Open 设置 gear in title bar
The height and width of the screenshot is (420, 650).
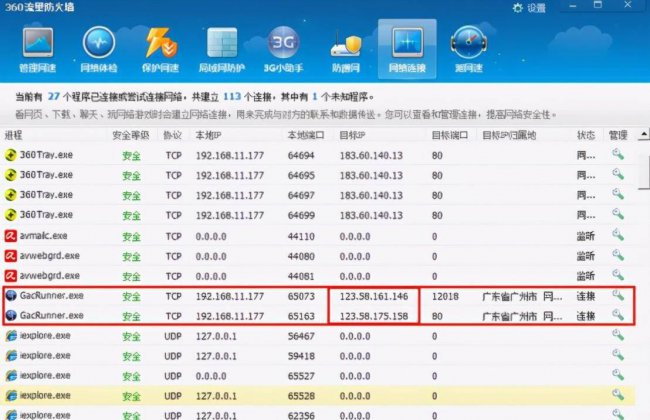[x=529, y=8]
